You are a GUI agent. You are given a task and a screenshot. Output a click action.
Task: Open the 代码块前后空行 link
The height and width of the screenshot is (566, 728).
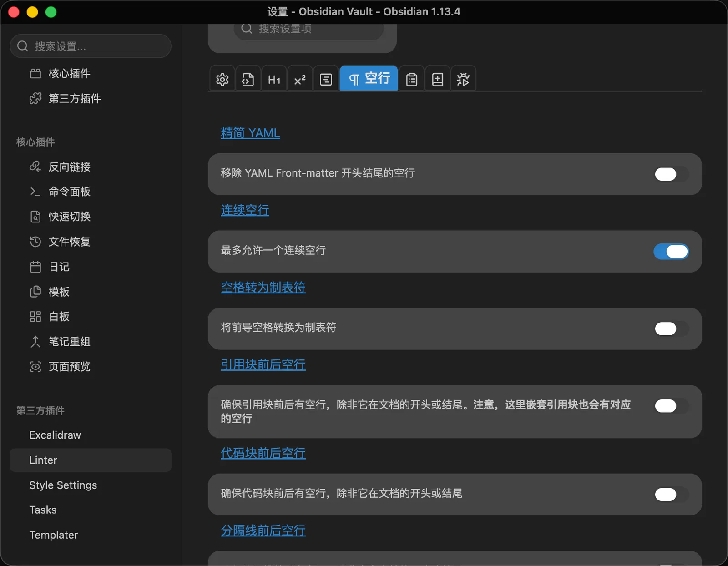263,453
